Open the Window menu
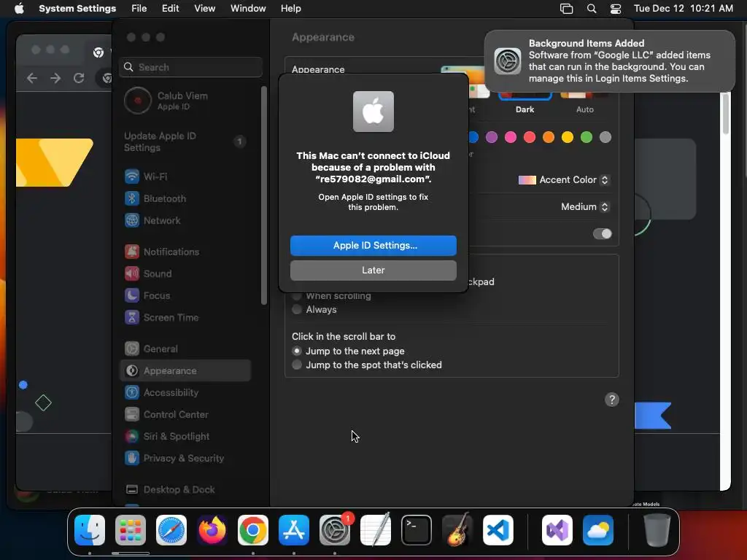This screenshot has width=747, height=560. (x=248, y=9)
